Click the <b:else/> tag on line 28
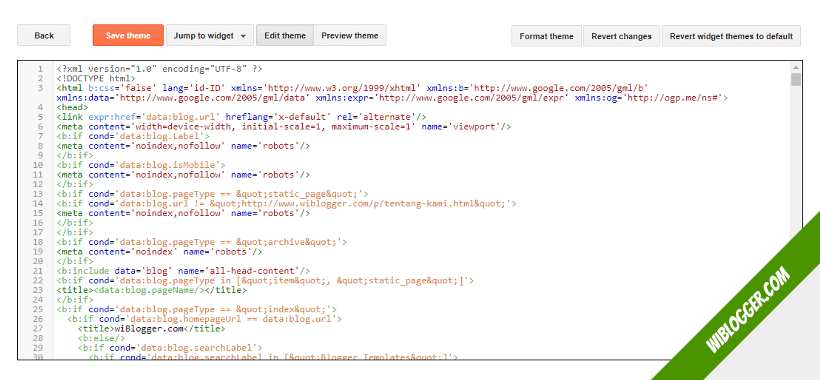Image resolution: width=820 pixels, height=380 pixels. pos(101,338)
